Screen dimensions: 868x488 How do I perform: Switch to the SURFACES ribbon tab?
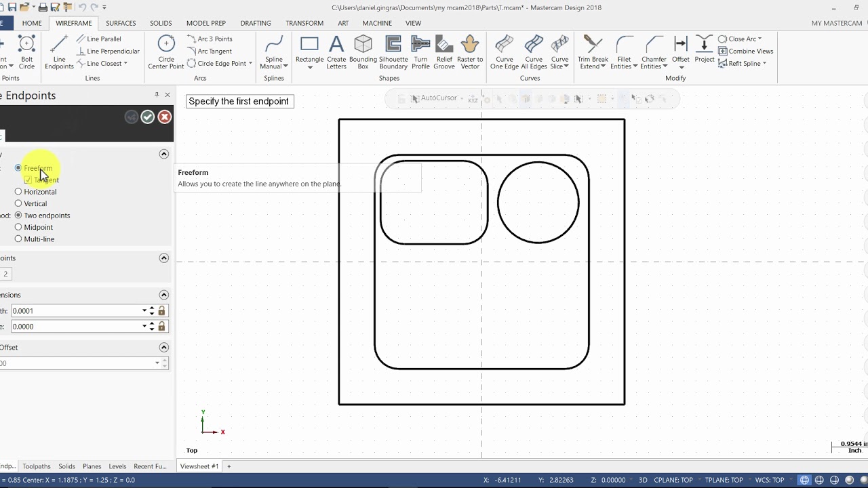coord(121,23)
